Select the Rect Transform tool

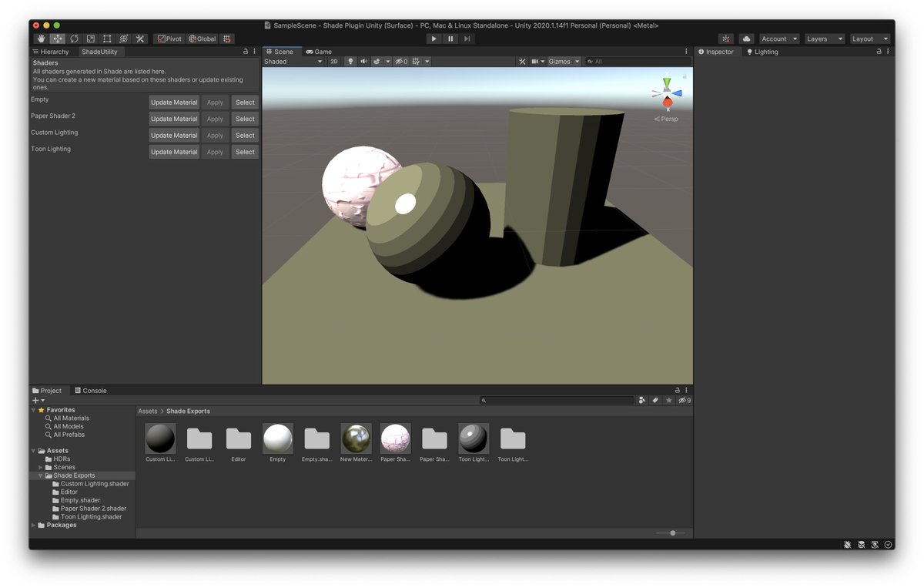pyautogui.click(x=106, y=39)
